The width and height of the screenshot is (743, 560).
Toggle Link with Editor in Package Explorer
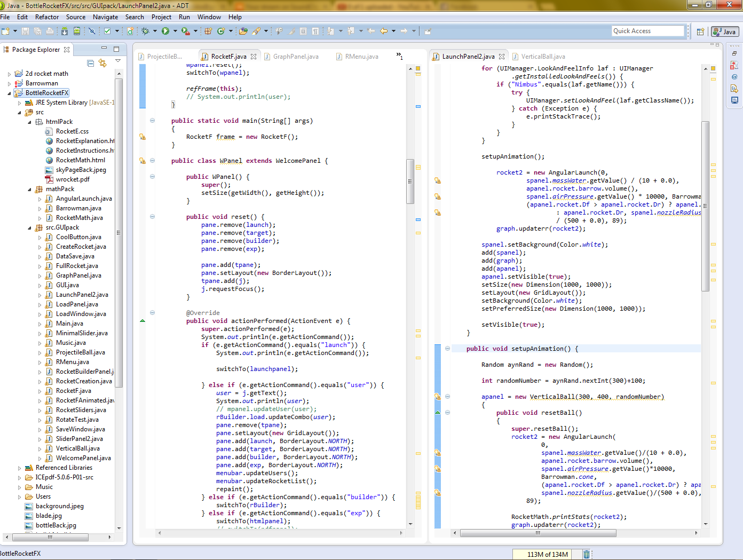click(x=102, y=63)
